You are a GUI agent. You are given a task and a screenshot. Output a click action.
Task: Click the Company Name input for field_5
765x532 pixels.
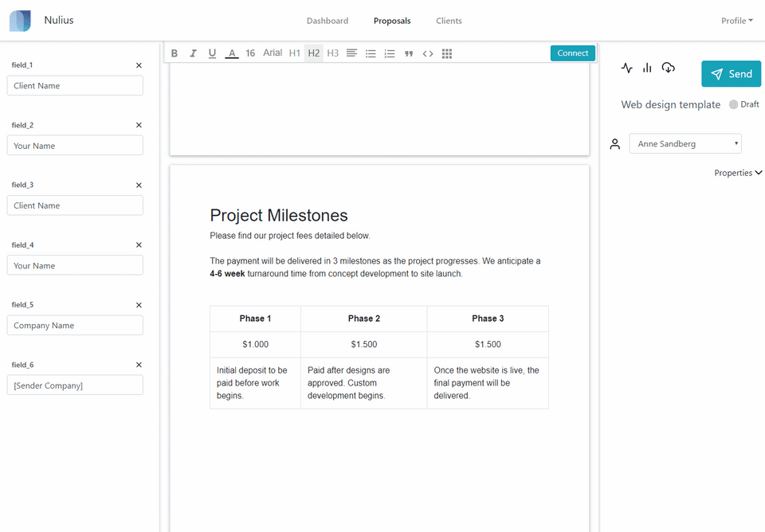pos(75,325)
